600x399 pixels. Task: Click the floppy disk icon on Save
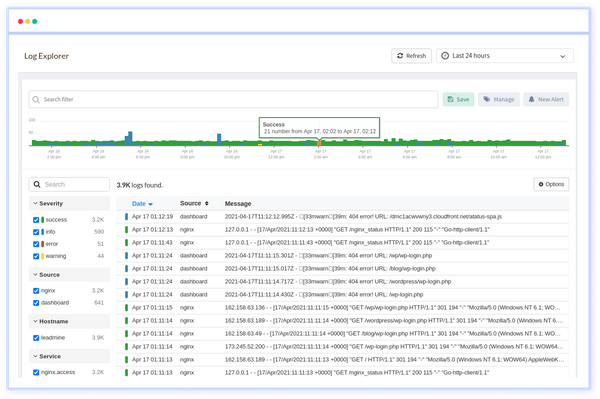pos(450,99)
